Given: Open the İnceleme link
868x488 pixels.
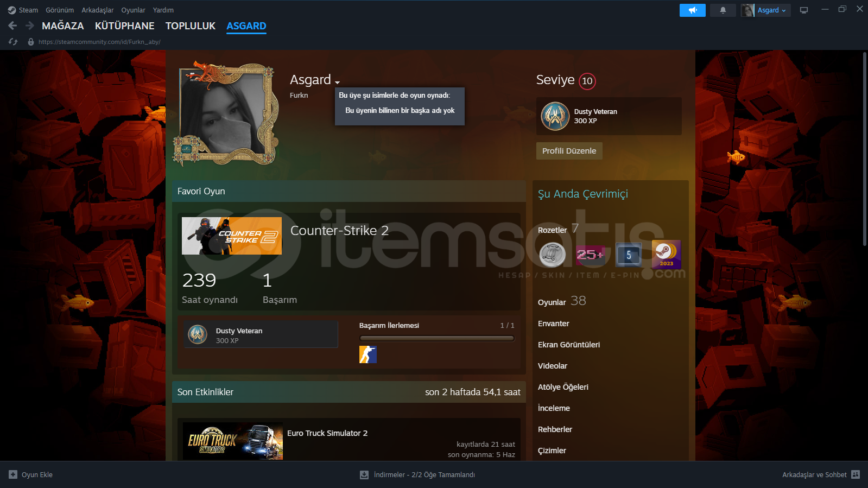Looking at the screenshot, I should click(x=554, y=408).
